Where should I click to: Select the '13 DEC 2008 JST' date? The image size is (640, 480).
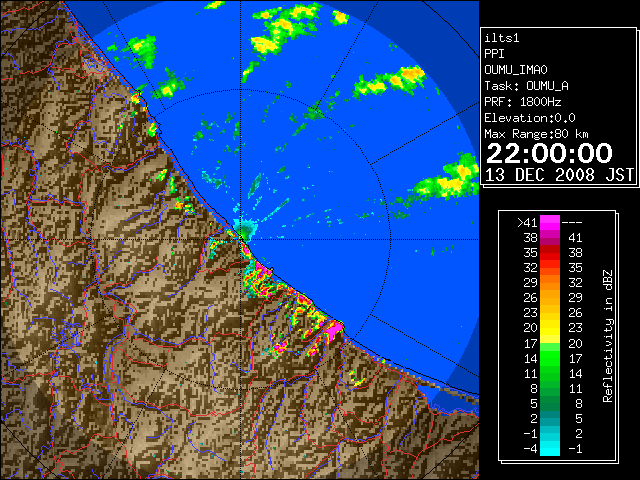pos(559,175)
